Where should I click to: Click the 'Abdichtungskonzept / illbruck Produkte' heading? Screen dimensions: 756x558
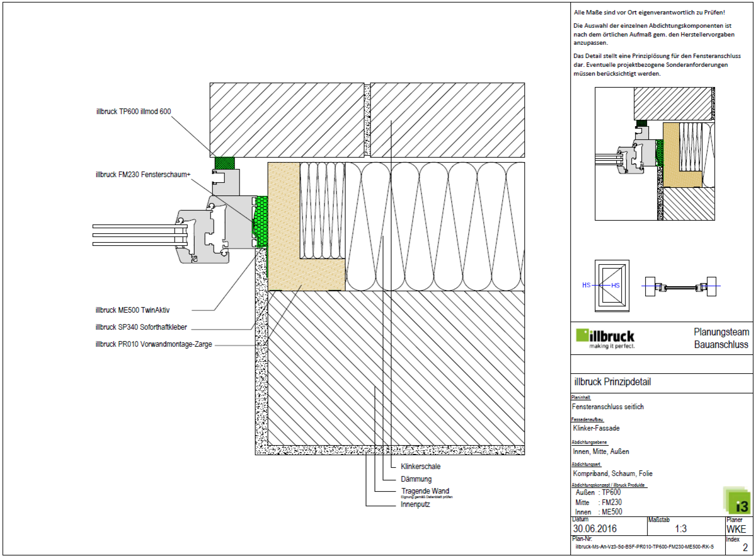pos(609,484)
